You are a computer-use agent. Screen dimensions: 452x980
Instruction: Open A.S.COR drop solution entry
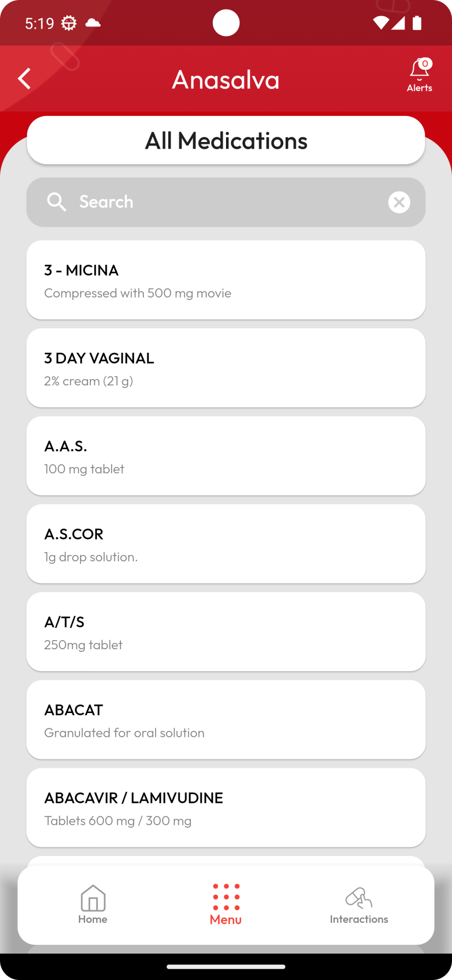[x=226, y=544]
